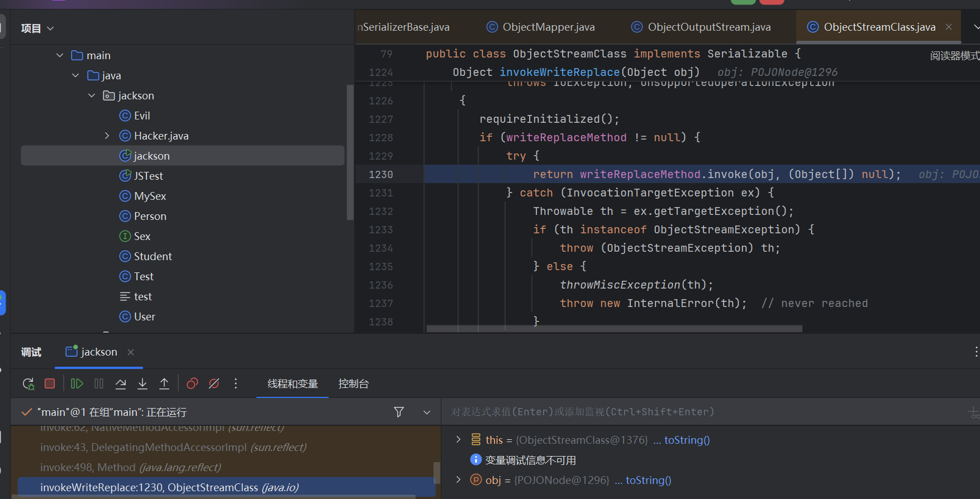
Task: Click the 调试 tool window title
Action: click(x=31, y=352)
